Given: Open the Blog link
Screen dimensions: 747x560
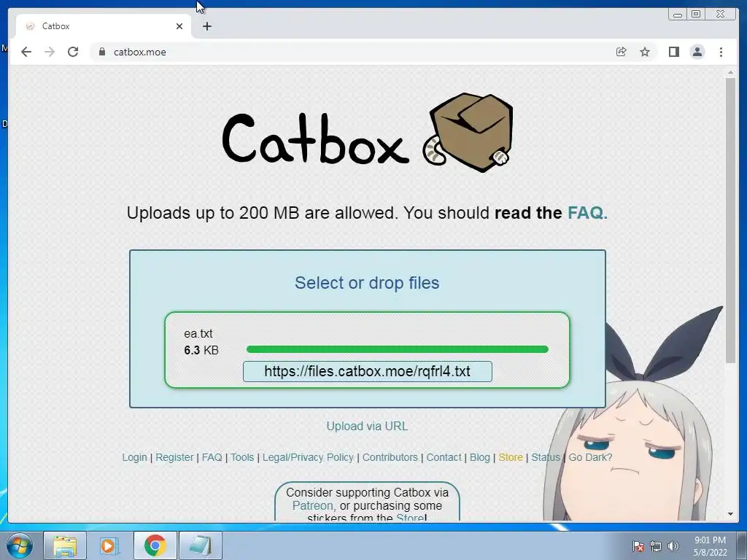Looking at the screenshot, I should [x=480, y=457].
